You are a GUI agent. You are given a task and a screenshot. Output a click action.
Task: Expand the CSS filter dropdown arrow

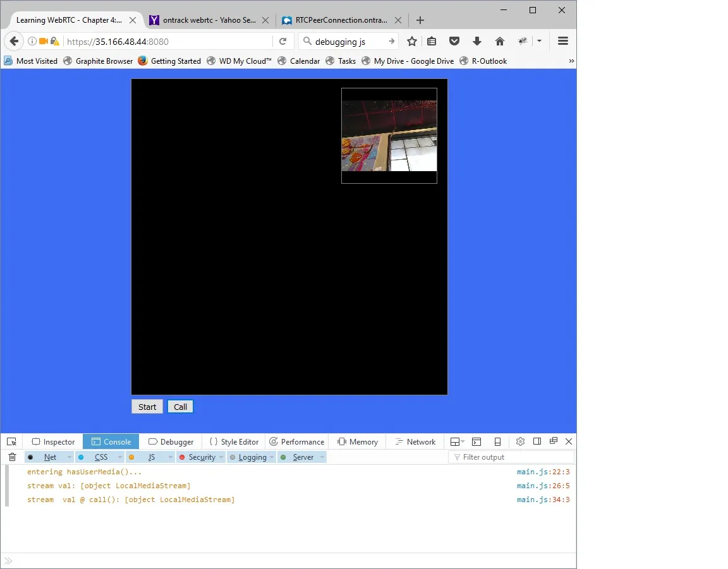point(120,457)
